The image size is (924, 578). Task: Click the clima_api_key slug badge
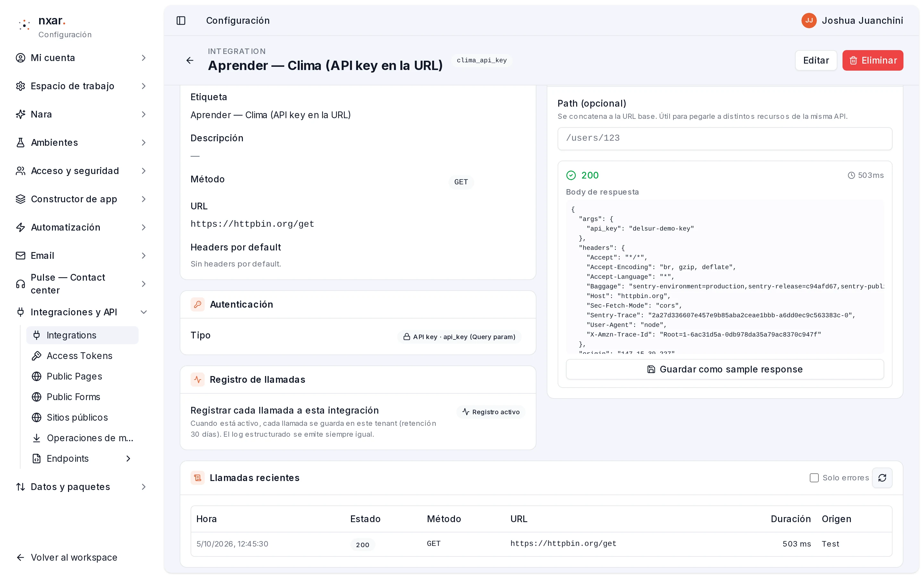482,60
